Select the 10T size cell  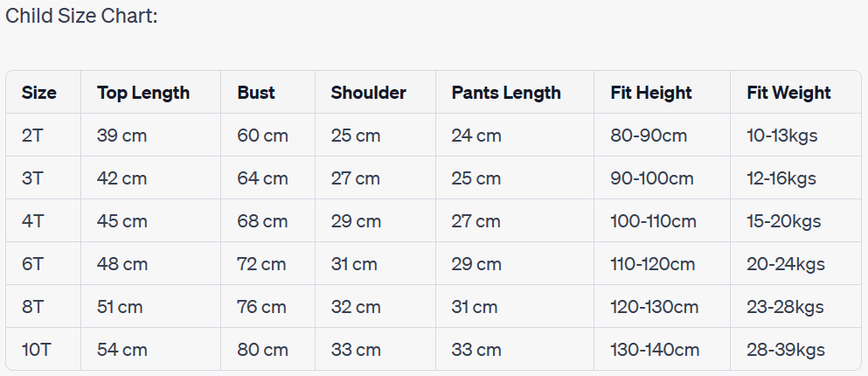point(36,350)
